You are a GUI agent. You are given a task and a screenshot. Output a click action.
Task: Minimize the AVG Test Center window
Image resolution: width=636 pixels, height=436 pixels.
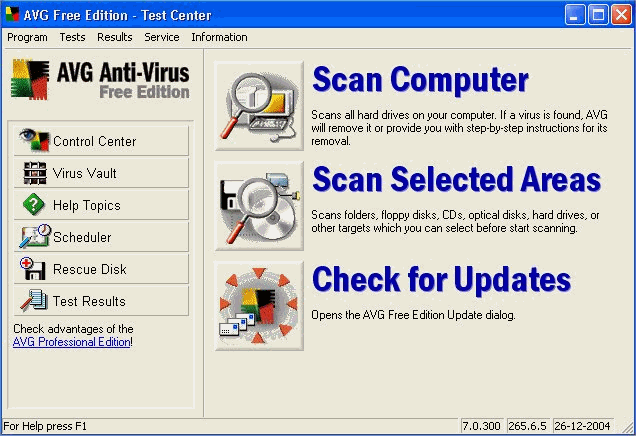(575, 15)
